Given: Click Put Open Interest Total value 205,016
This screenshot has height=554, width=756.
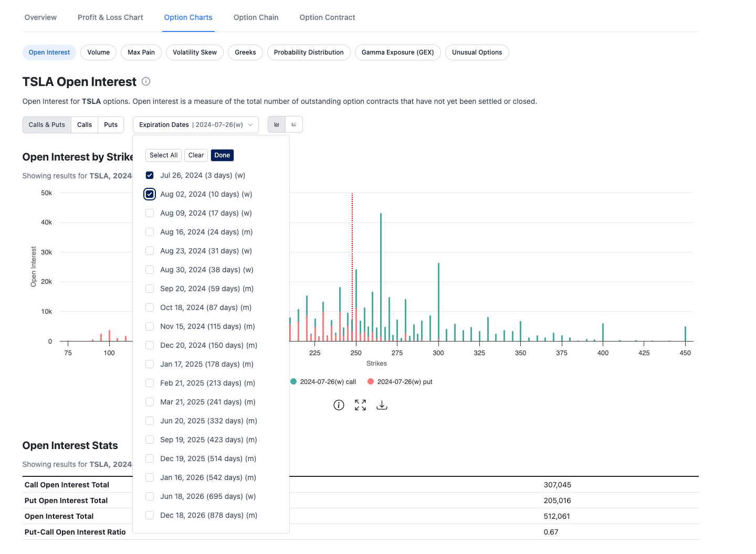Looking at the screenshot, I should (x=558, y=500).
